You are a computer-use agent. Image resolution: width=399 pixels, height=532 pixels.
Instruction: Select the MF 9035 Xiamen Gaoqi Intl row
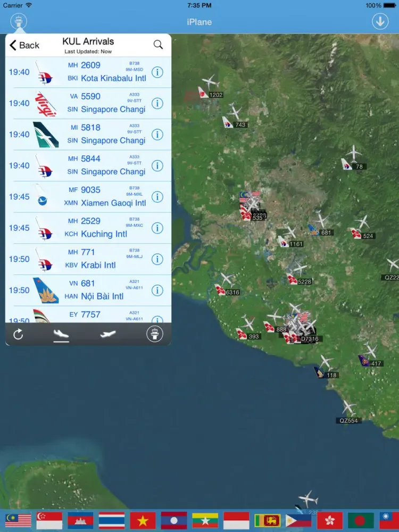pos(88,197)
